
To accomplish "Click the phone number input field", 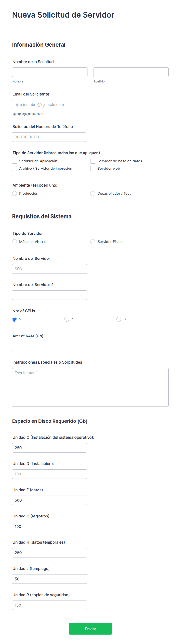I will click(49, 137).
